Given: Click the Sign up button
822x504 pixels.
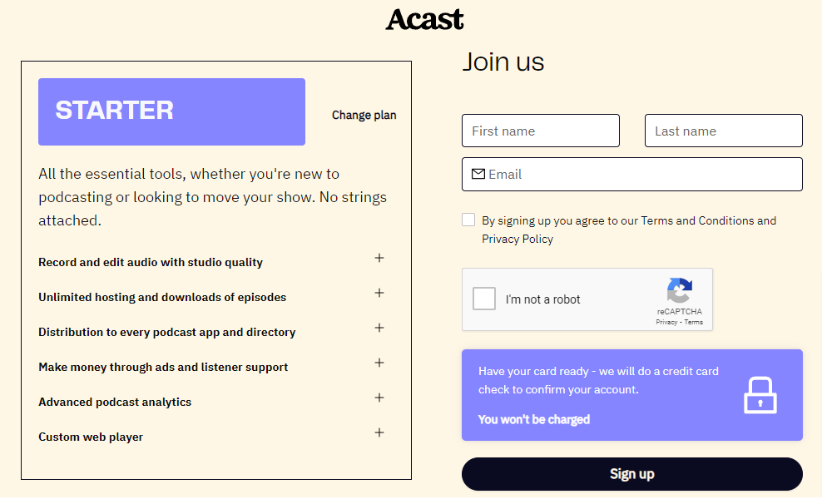Looking at the screenshot, I should tap(631, 473).
